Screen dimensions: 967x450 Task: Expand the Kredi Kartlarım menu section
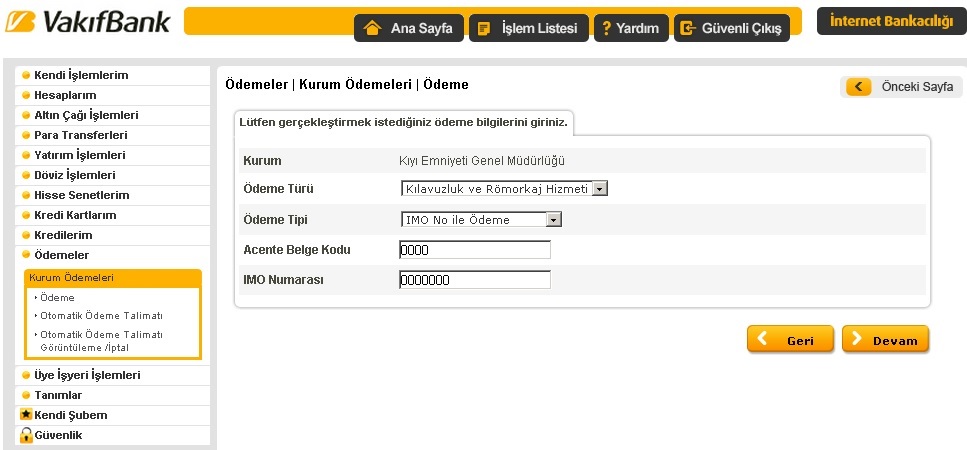point(75,215)
